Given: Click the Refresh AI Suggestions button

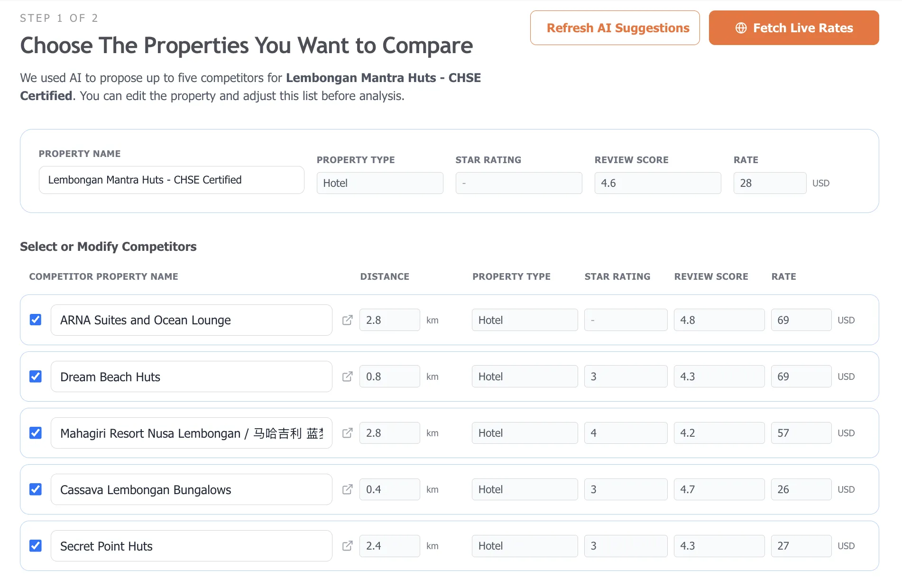Looking at the screenshot, I should pos(615,28).
